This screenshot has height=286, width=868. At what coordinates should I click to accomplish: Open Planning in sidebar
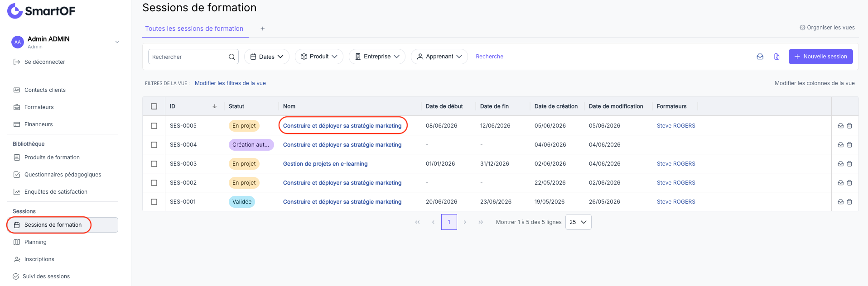click(x=35, y=242)
